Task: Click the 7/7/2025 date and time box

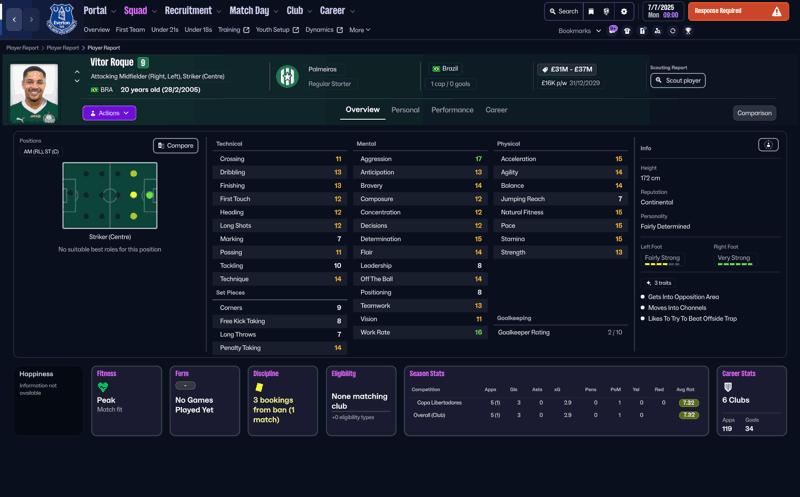Action: pyautogui.click(x=663, y=11)
